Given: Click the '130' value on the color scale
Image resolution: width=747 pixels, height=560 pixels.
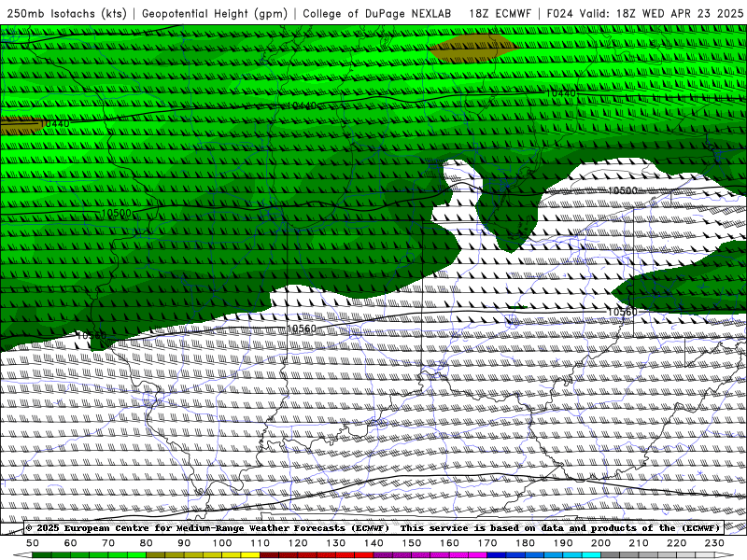Looking at the screenshot, I should pyautogui.click(x=336, y=543).
